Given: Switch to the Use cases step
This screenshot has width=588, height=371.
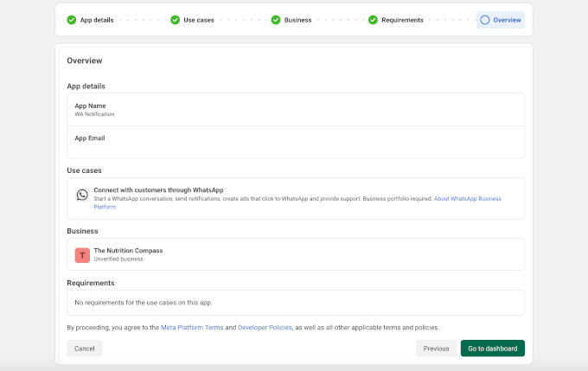Looking at the screenshot, I should [x=199, y=20].
